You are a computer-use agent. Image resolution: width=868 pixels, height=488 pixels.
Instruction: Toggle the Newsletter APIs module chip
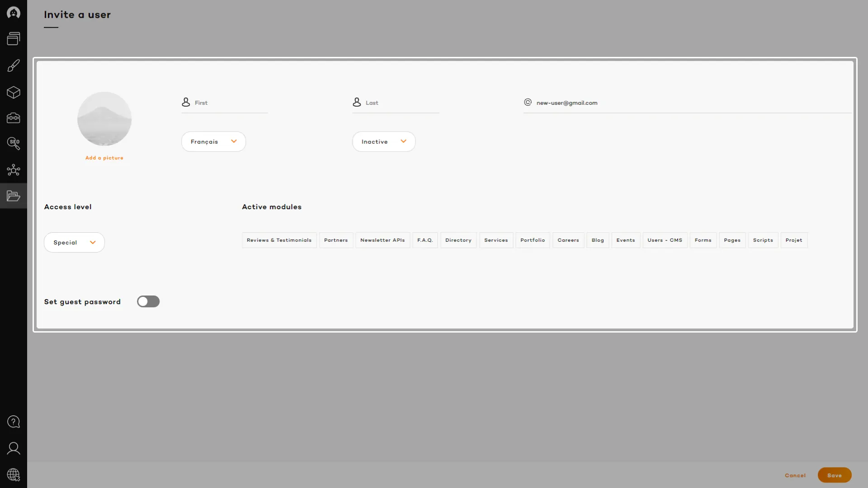[382, 240]
